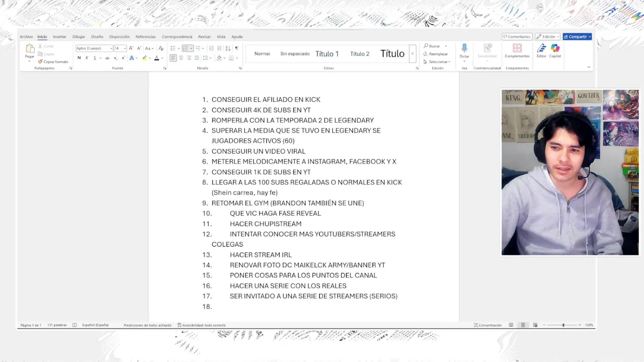Click the bullet list icon
Viewport: 644px width, 362px height.
pos(173,48)
